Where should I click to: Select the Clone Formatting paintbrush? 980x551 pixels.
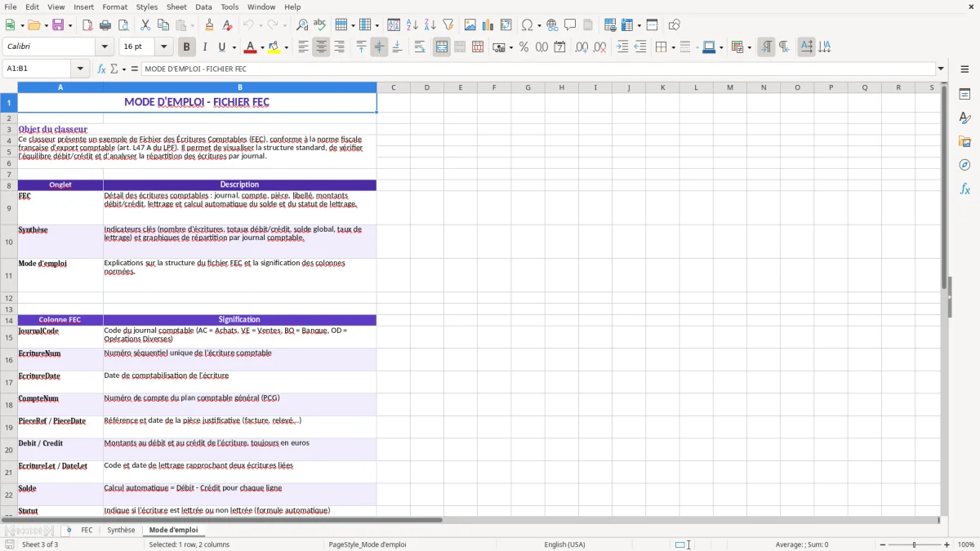(x=210, y=25)
